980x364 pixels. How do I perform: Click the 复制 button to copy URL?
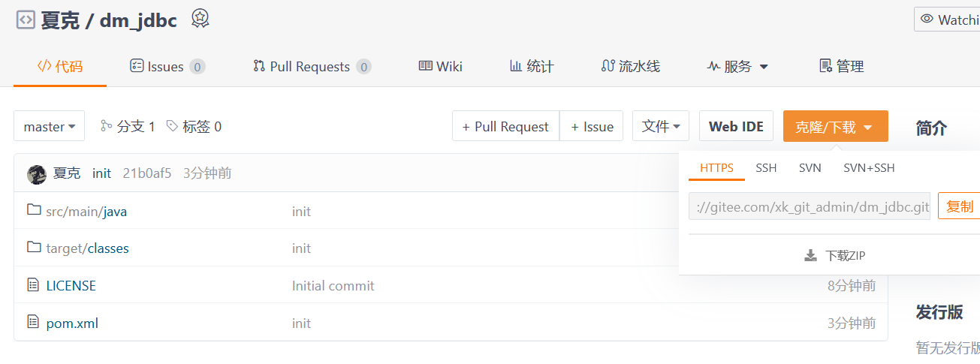pos(959,206)
